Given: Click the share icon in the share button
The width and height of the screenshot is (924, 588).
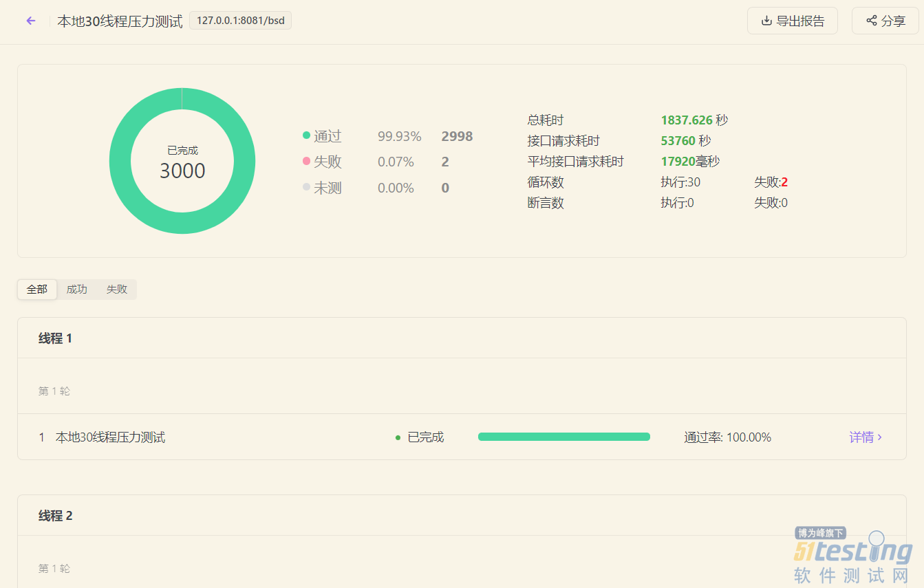Looking at the screenshot, I should 872,21.
